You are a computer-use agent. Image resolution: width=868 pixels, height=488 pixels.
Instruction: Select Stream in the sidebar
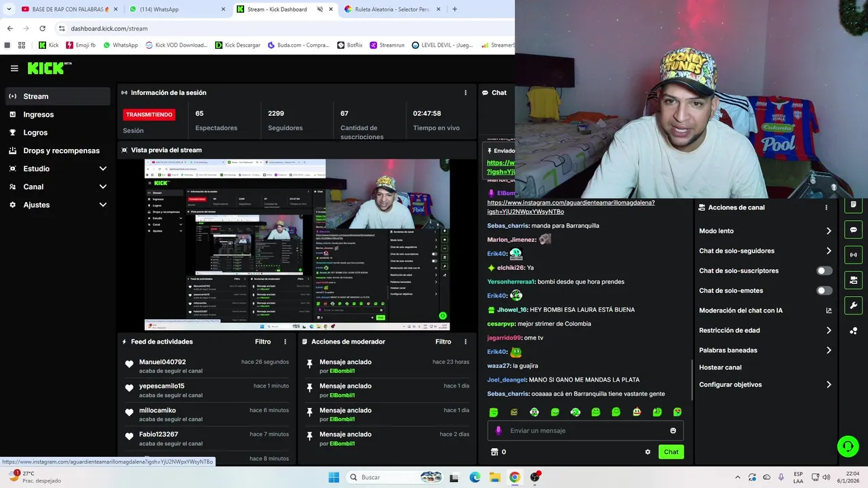click(x=57, y=96)
